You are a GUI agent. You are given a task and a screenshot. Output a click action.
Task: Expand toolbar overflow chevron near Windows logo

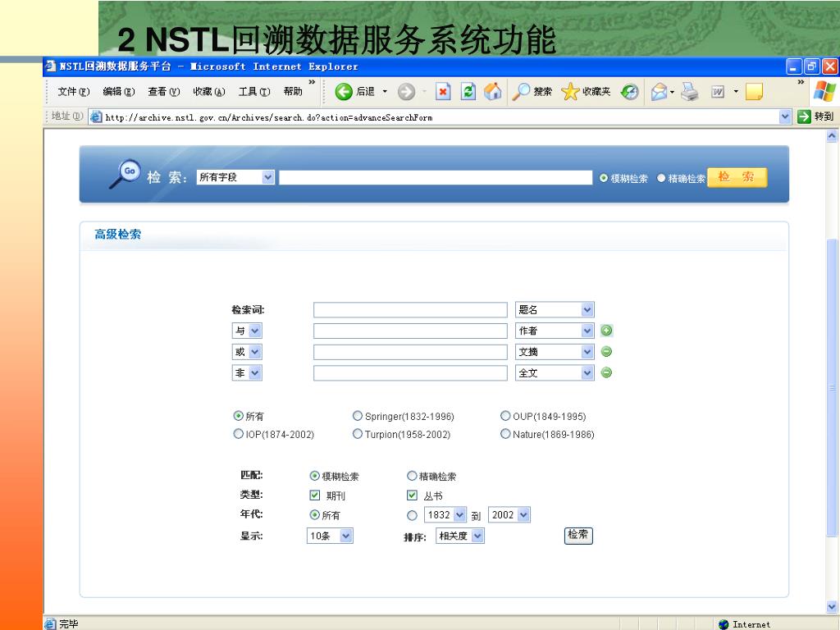point(801,83)
